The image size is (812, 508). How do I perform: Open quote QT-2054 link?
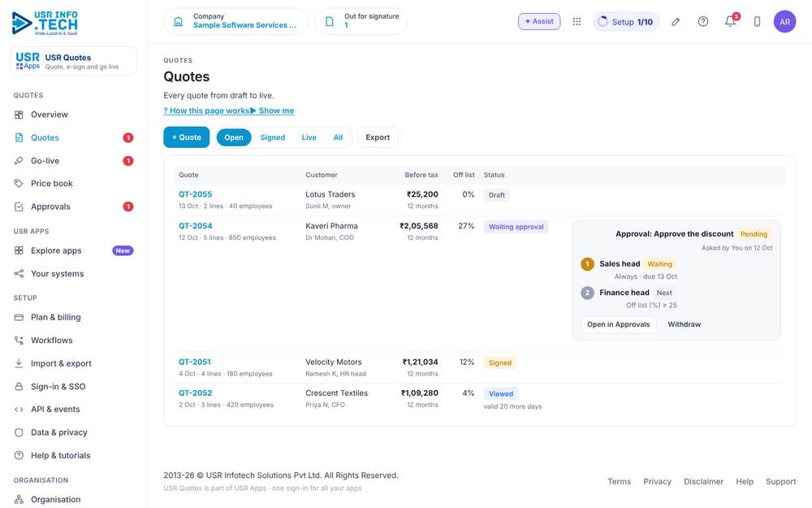coord(195,226)
